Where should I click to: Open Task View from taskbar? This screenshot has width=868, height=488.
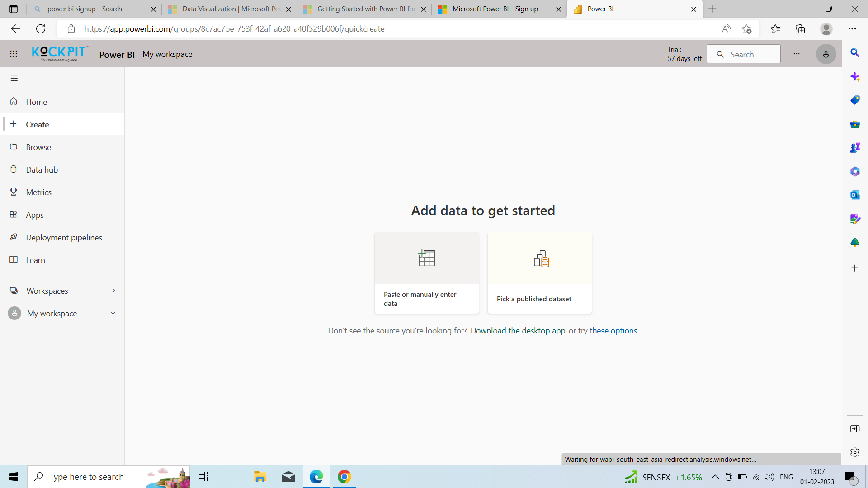[x=203, y=477]
